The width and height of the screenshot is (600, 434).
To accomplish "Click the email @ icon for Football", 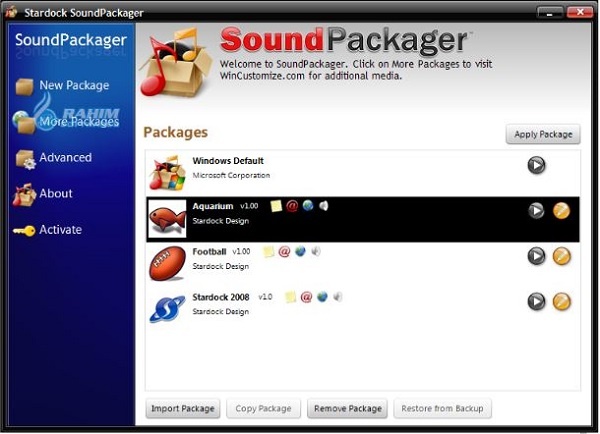I will tap(284, 252).
